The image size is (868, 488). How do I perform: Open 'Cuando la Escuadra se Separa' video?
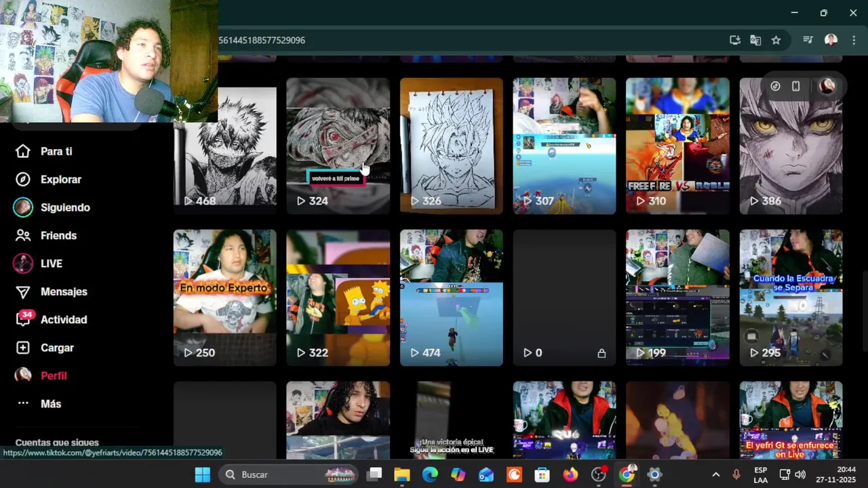(791, 298)
